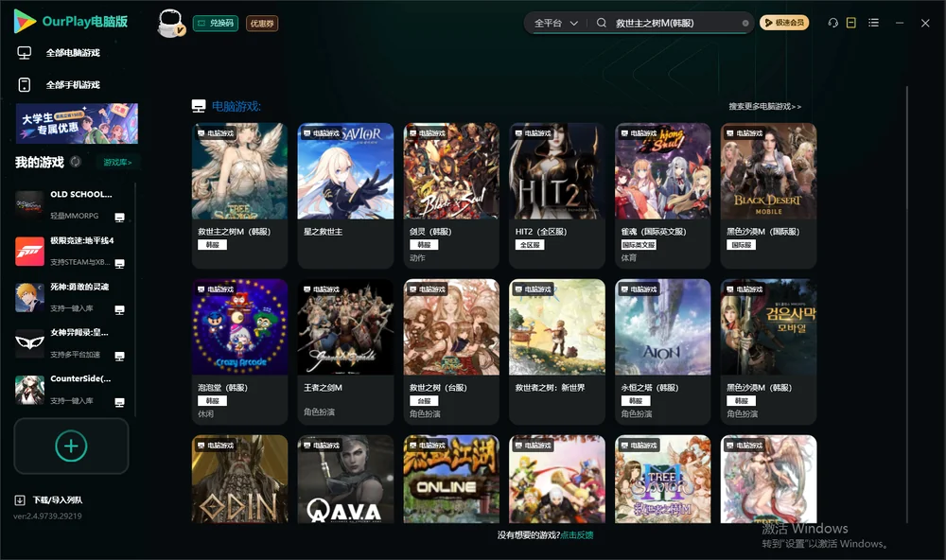Open the 极速会员 membership button
Viewport: 946px width, 560px height.
(784, 23)
